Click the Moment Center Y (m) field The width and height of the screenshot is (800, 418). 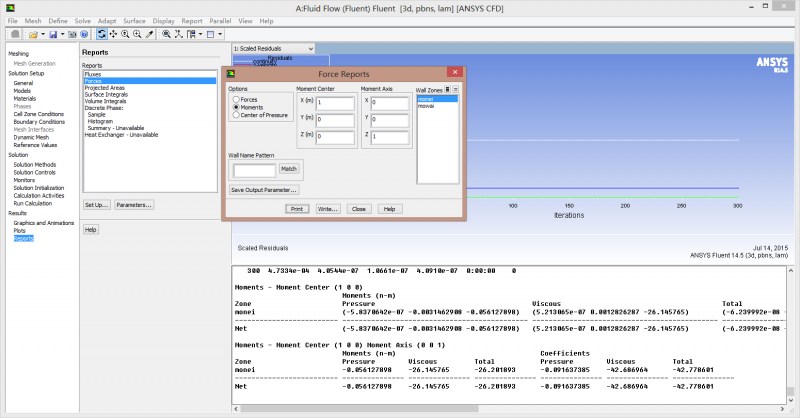335,119
